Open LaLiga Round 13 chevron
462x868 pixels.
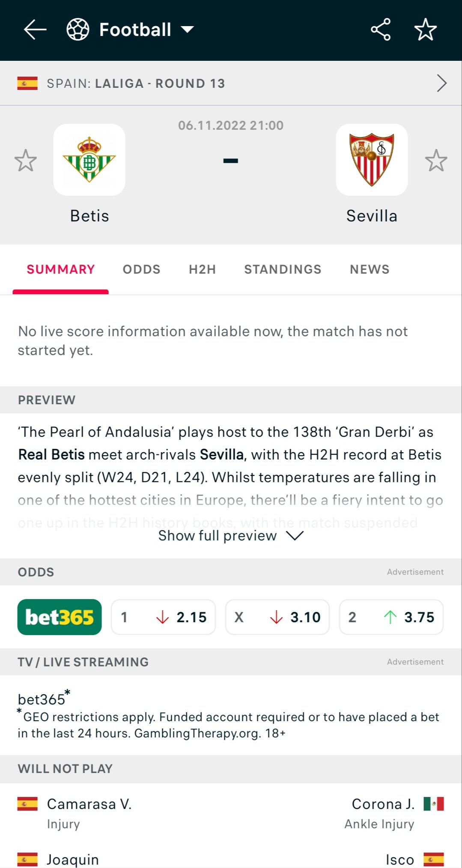click(441, 83)
